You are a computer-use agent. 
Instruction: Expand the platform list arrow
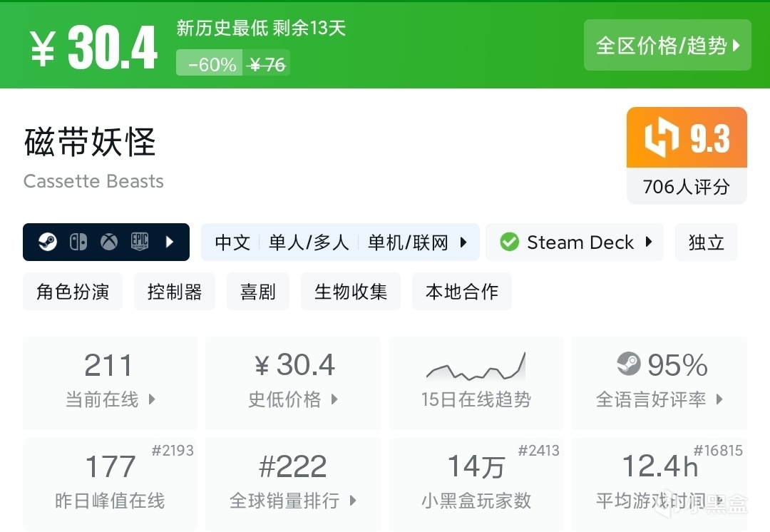point(170,242)
